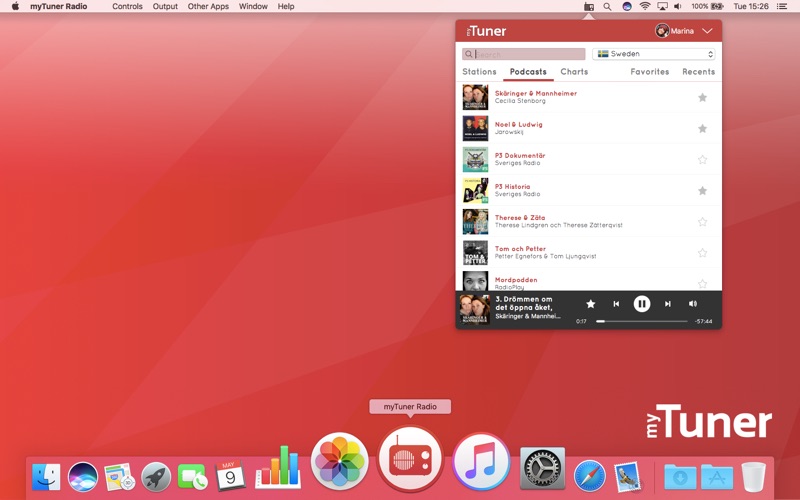The width and height of the screenshot is (800, 500).
Task: Open FaceTime from the Dock
Action: [193, 478]
